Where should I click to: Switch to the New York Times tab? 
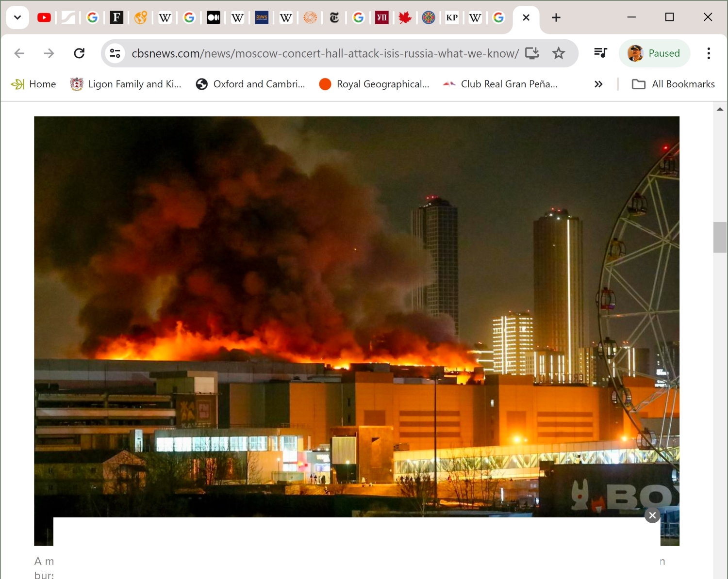coord(334,18)
